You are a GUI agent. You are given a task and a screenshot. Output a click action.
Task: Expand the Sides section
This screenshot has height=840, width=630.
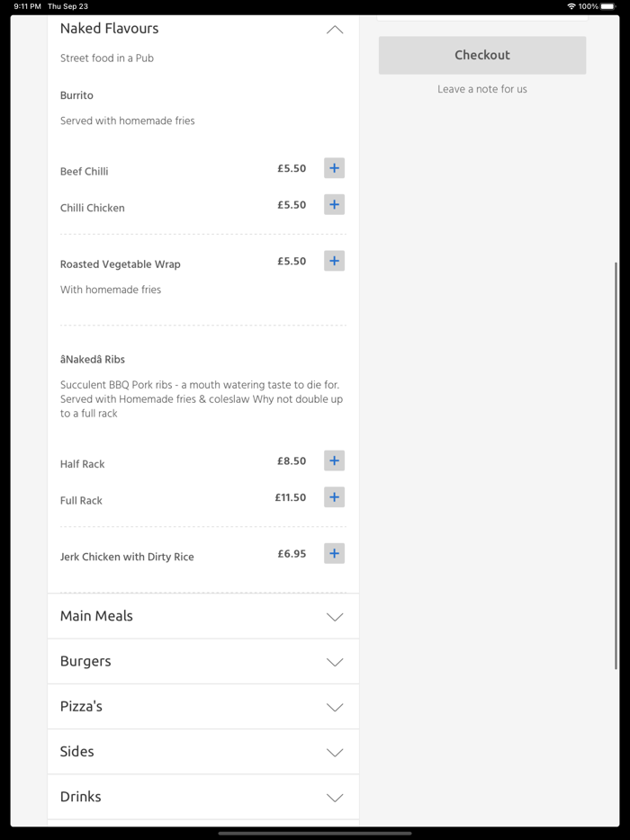[x=335, y=752]
